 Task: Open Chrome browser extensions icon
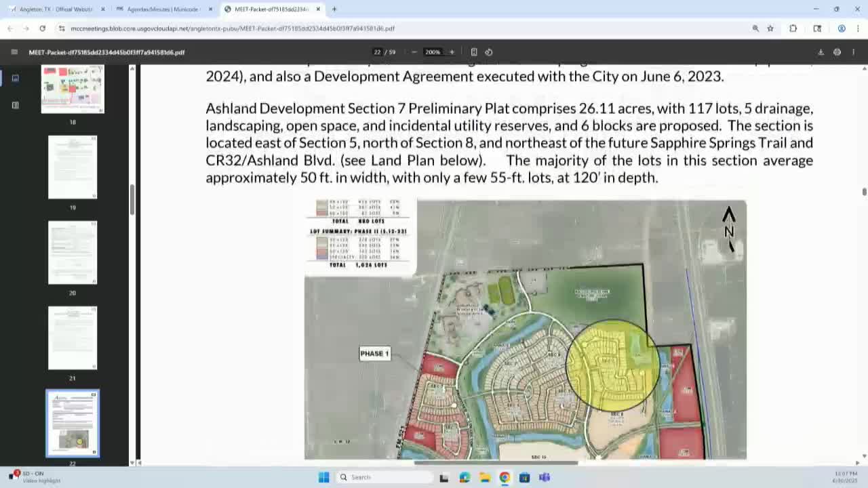pyautogui.click(x=793, y=28)
